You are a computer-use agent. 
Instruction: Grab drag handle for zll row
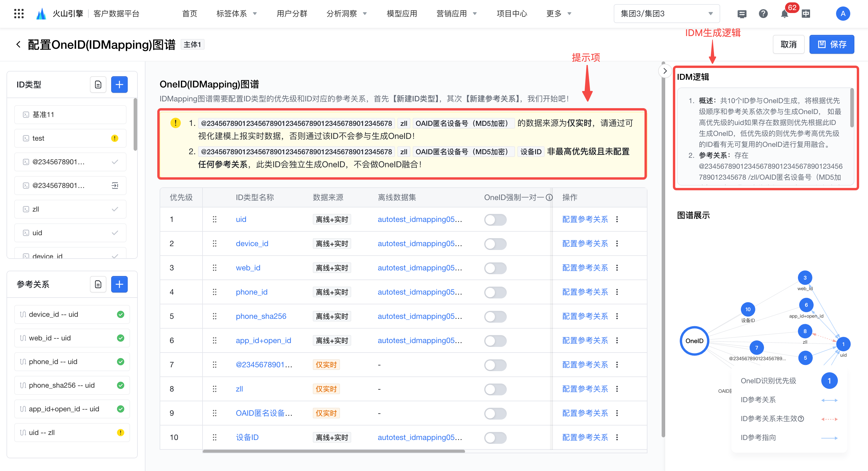tap(215, 389)
